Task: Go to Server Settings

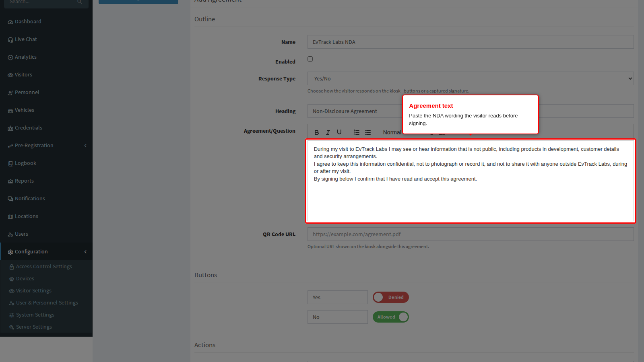Action: pos(34,327)
